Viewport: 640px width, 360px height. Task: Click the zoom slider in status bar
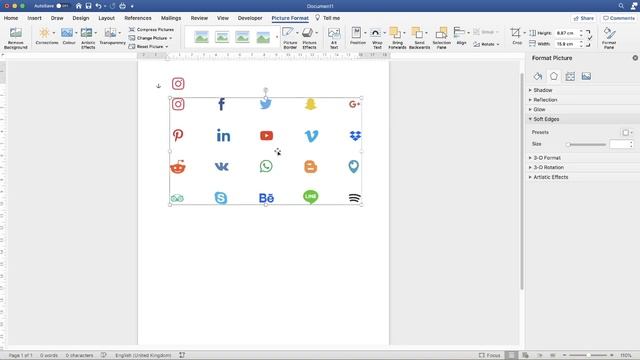click(x=588, y=355)
